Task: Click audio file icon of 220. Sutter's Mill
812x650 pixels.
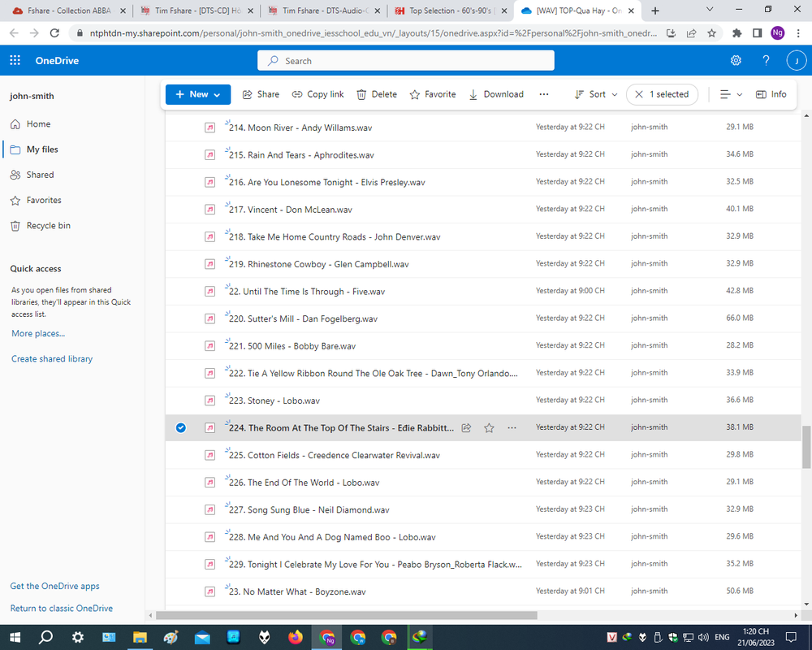Action: click(209, 318)
